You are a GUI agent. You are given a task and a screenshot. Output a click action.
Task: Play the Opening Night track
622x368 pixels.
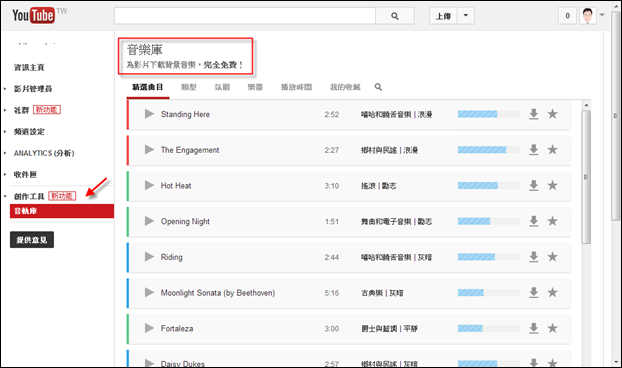pyautogui.click(x=149, y=221)
